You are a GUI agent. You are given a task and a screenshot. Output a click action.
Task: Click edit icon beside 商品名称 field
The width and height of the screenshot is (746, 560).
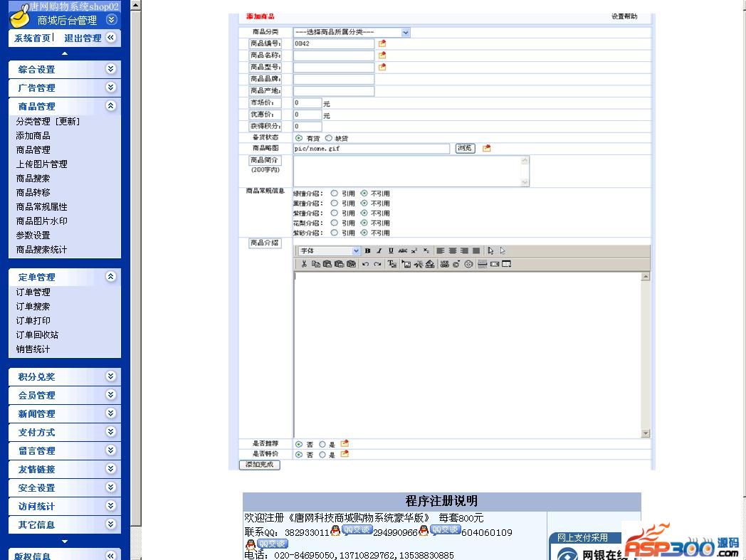382,56
